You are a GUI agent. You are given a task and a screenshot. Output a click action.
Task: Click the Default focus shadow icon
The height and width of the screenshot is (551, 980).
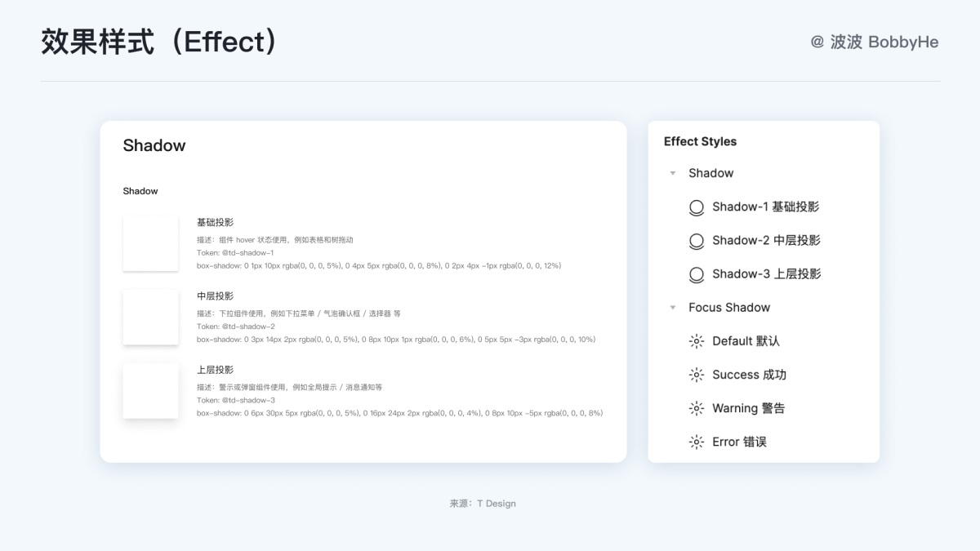697,341
